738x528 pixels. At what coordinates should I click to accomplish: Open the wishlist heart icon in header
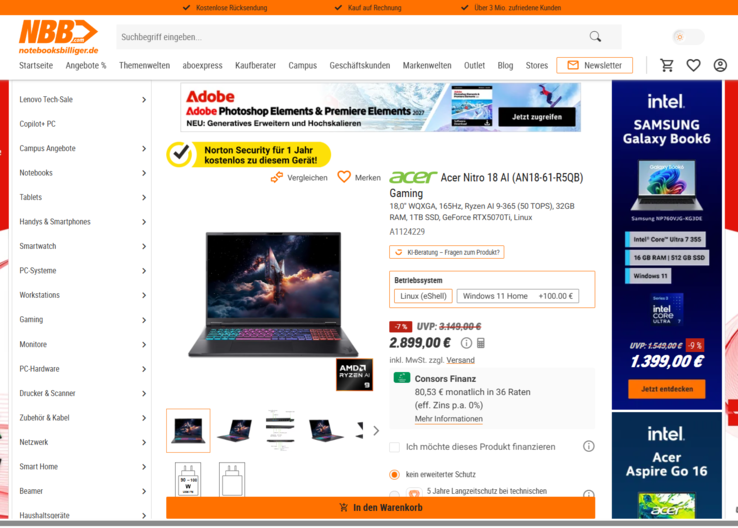pyautogui.click(x=693, y=65)
